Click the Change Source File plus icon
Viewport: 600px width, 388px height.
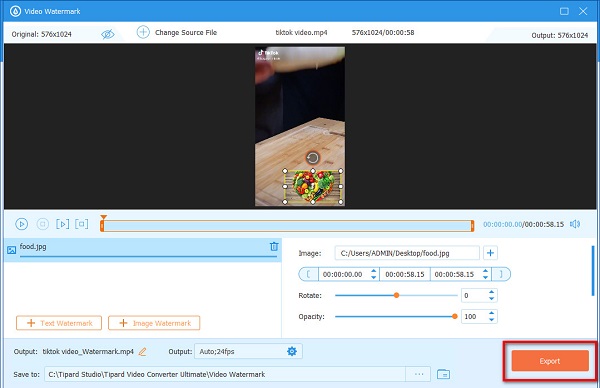[x=143, y=32]
